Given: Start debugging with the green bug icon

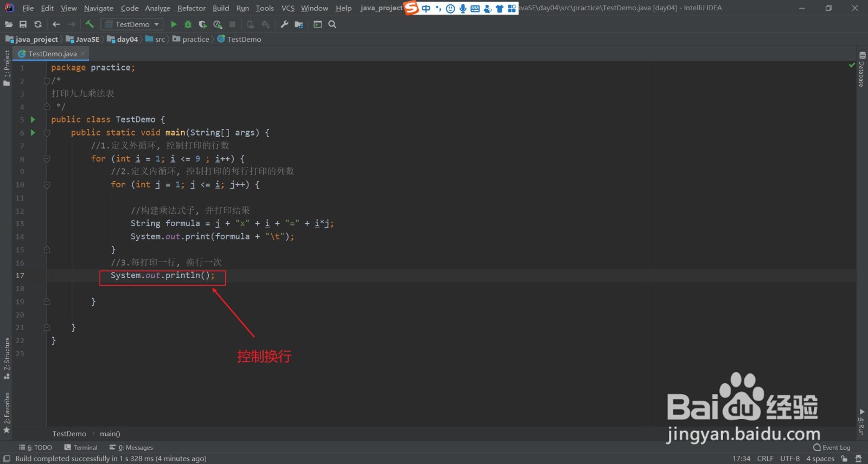Looking at the screenshot, I should pos(188,24).
